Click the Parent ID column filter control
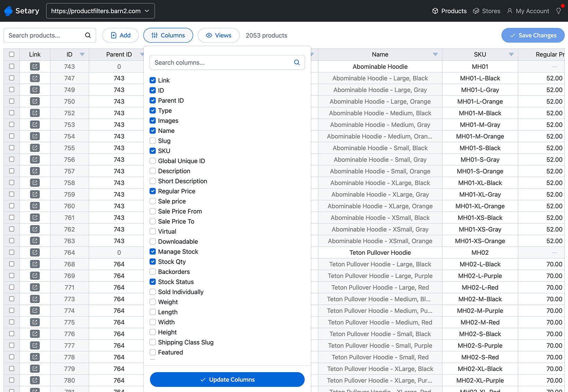 [142, 54]
